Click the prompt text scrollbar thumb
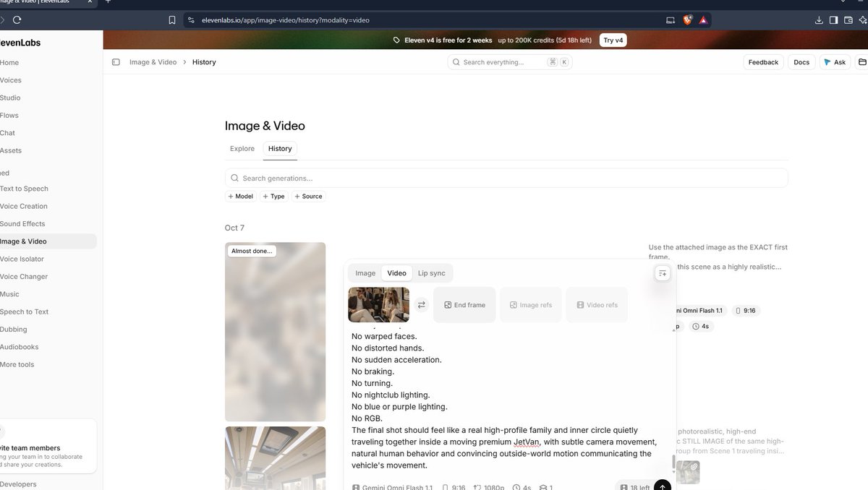Screen dimensions: 868x490 [x=674, y=463]
